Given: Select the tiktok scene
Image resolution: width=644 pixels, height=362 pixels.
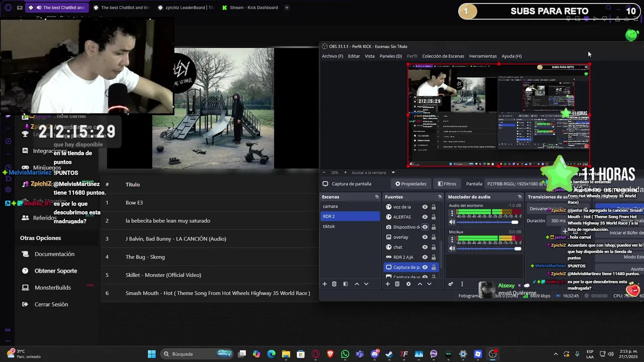Looking at the screenshot, I should click(350, 226).
